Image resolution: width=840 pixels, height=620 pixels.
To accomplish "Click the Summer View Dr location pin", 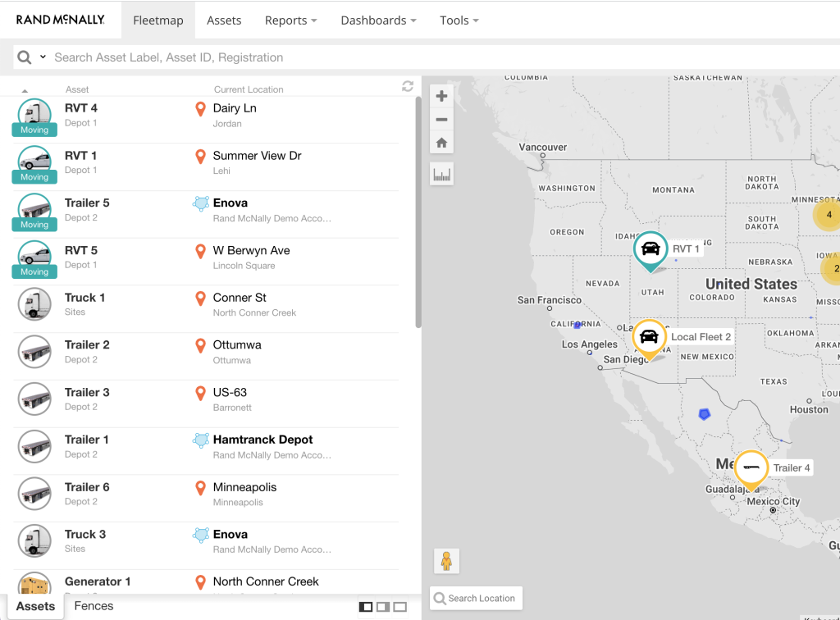I will [200, 157].
